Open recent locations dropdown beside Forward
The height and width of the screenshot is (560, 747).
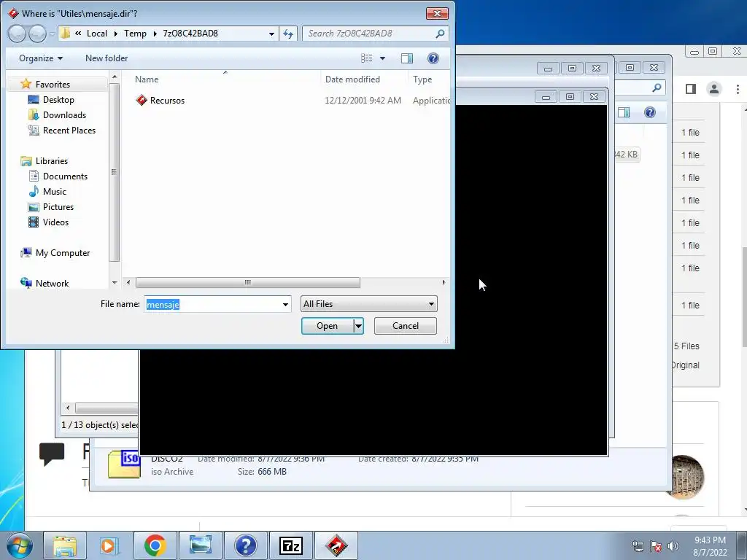click(x=52, y=34)
